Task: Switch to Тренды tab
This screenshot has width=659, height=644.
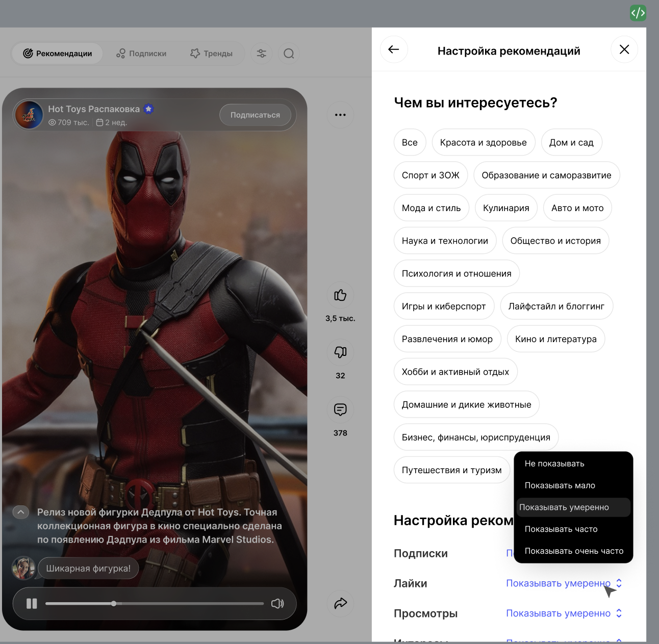Action: pyautogui.click(x=211, y=54)
